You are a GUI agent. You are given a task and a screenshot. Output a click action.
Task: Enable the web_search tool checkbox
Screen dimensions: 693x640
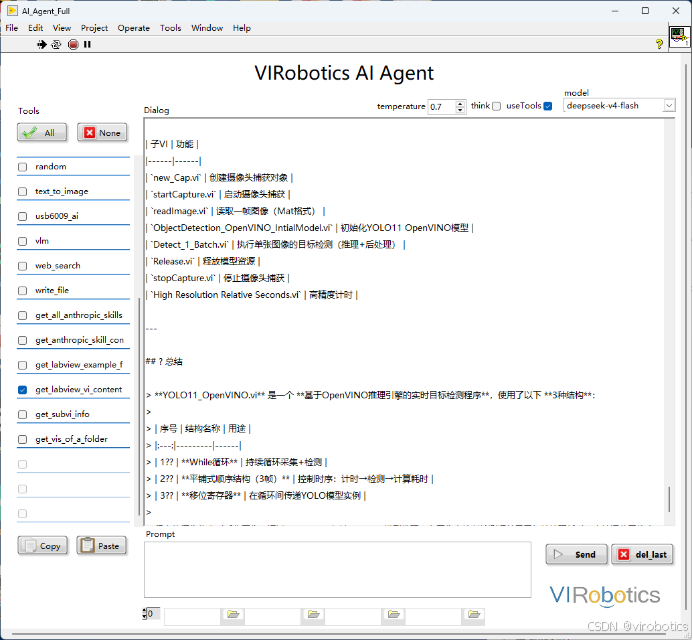tap(23, 266)
